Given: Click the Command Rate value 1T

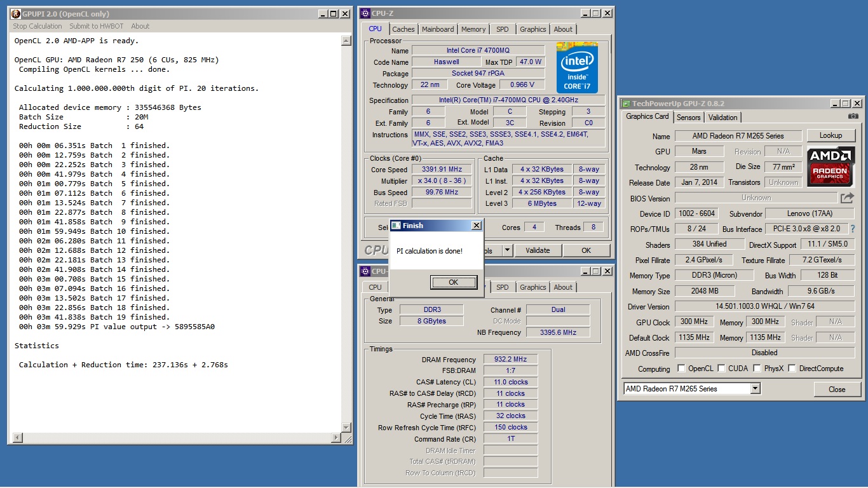Looking at the screenshot, I should tap(510, 439).
